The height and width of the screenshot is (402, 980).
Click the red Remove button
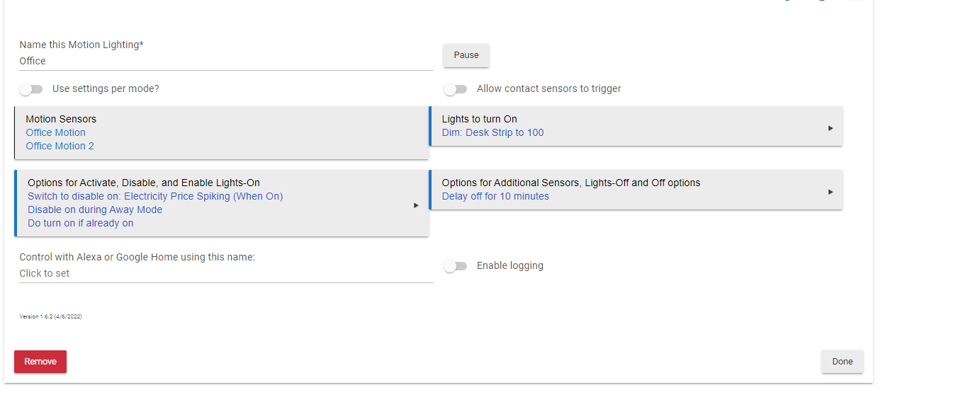click(40, 362)
